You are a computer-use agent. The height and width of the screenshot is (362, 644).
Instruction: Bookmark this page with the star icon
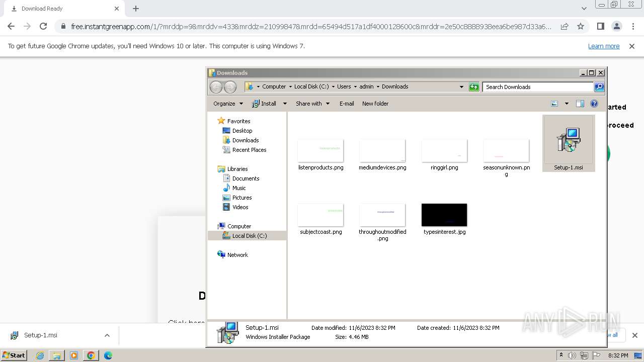pyautogui.click(x=581, y=26)
